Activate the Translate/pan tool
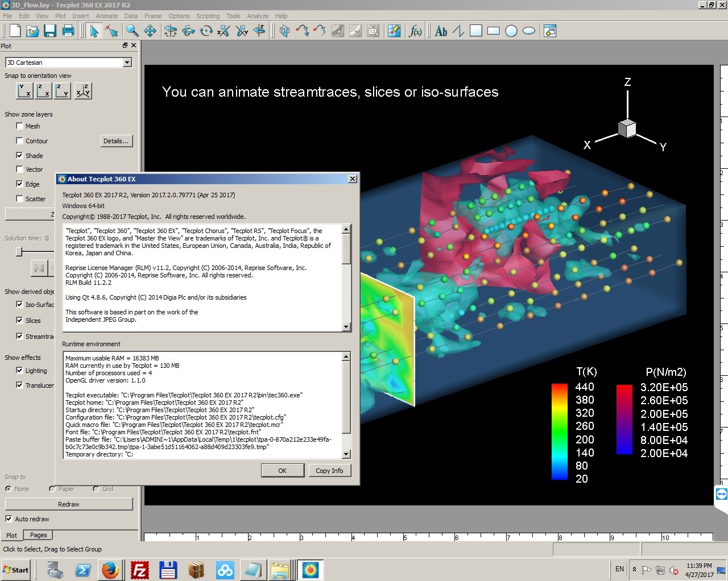Viewport: 728px width, 581px height. pos(150,31)
